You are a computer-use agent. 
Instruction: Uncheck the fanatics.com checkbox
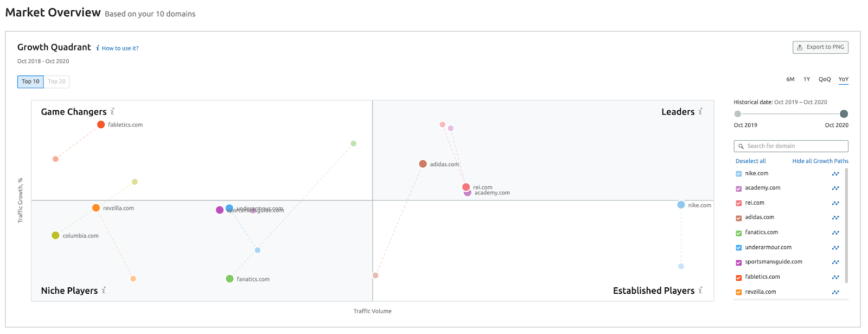coord(738,233)
